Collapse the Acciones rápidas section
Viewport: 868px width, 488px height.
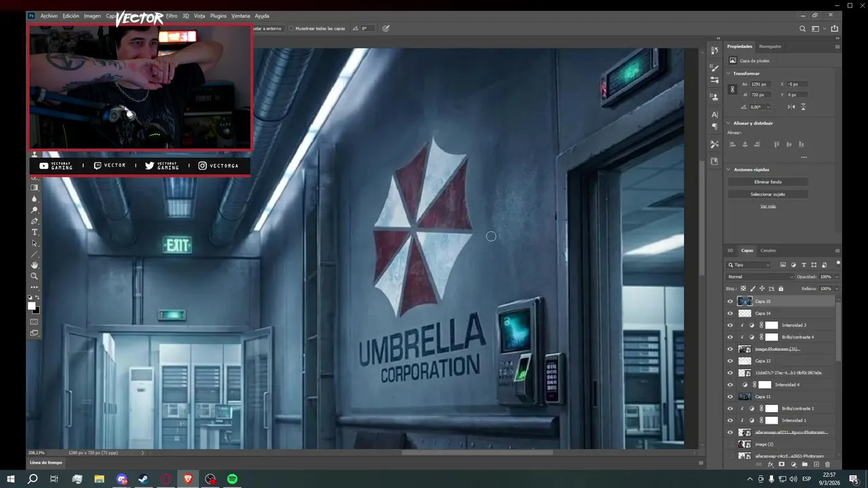click(x=729, y=169)
